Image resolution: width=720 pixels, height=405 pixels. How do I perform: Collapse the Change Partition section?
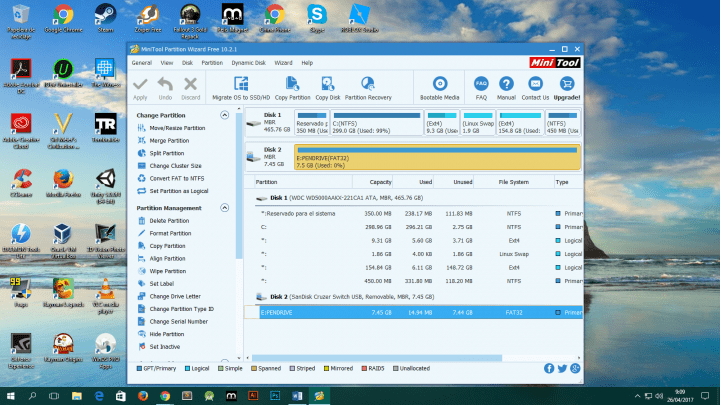(x=225, y=115)
